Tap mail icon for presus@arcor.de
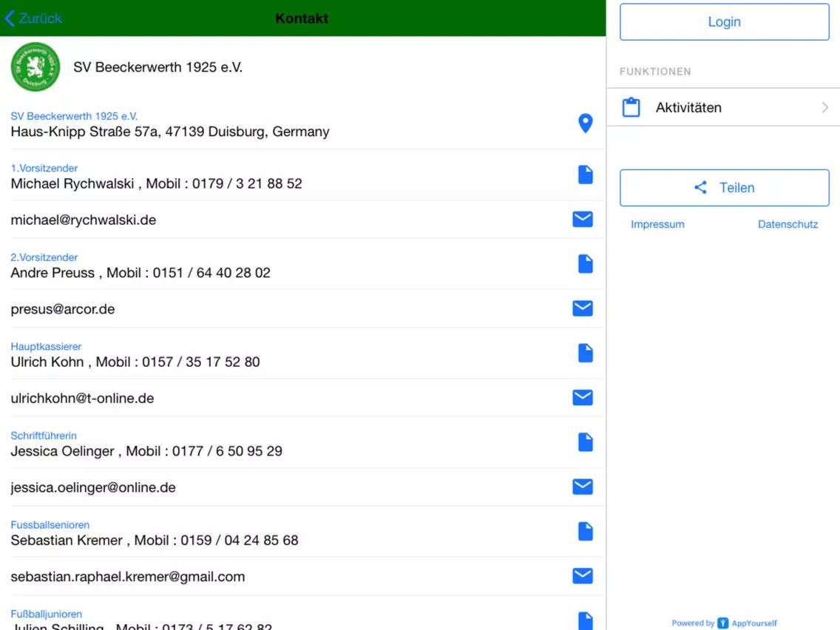 (583, 308)
